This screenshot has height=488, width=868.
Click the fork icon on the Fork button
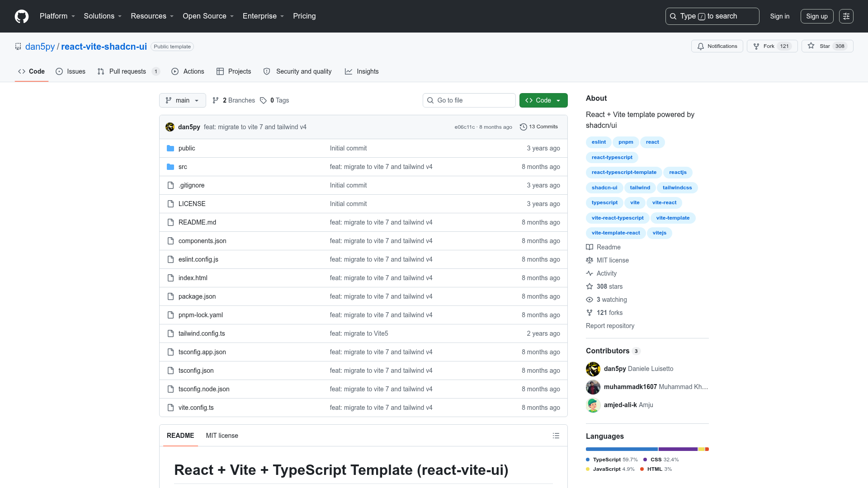point(756,47)
